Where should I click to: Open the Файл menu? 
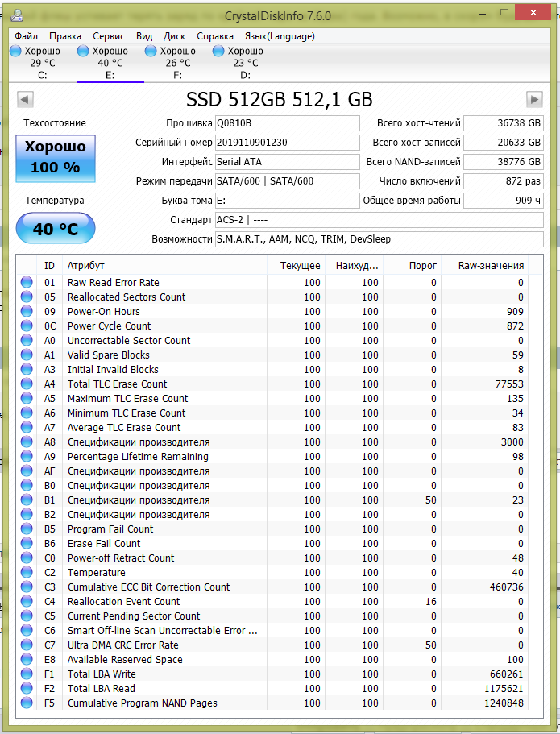[26, 36]
